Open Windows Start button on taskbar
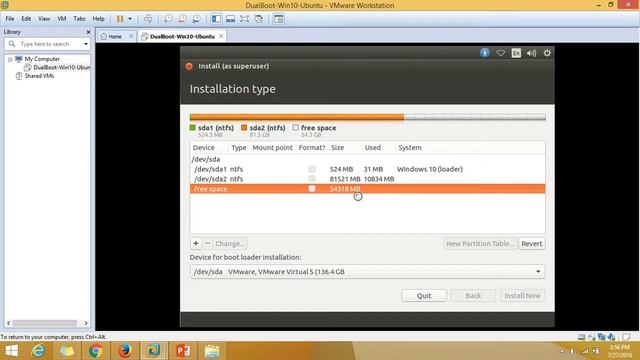Image resolution: width=640 pixels, height=360 pixels. tap(11, 351)
